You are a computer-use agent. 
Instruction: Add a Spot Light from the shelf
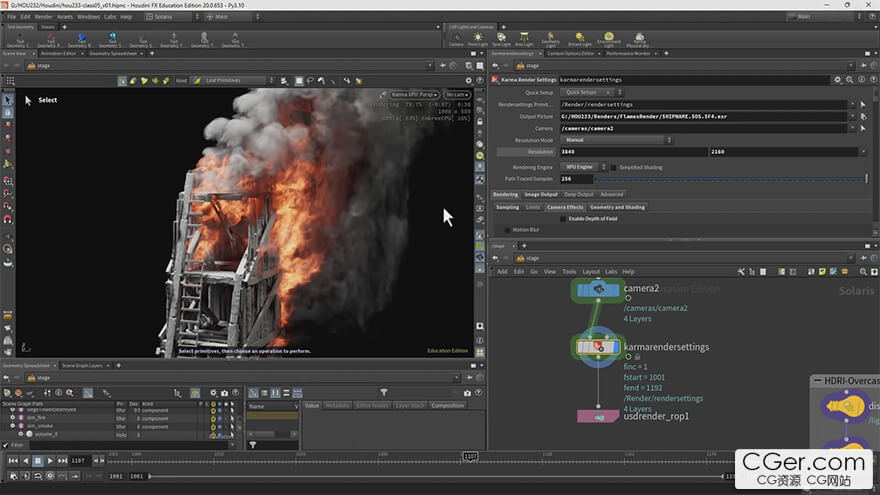pyautogui.click(x=501, y=39)
